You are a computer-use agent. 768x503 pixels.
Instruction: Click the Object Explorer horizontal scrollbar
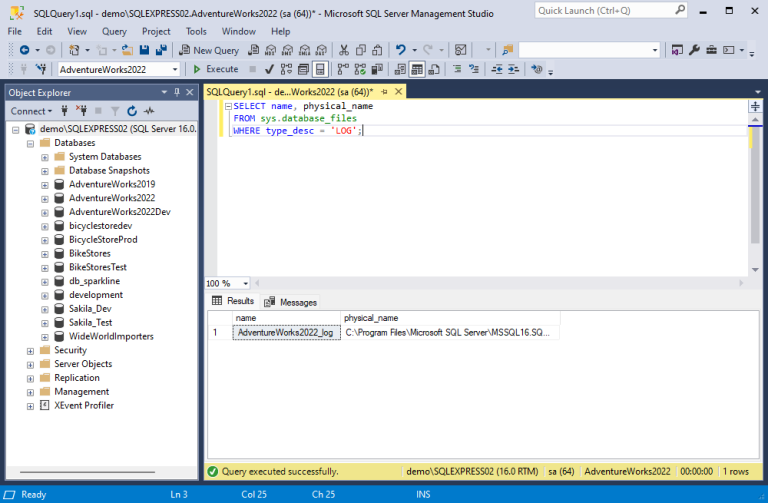pyautogui.click(x=87, y=472)
